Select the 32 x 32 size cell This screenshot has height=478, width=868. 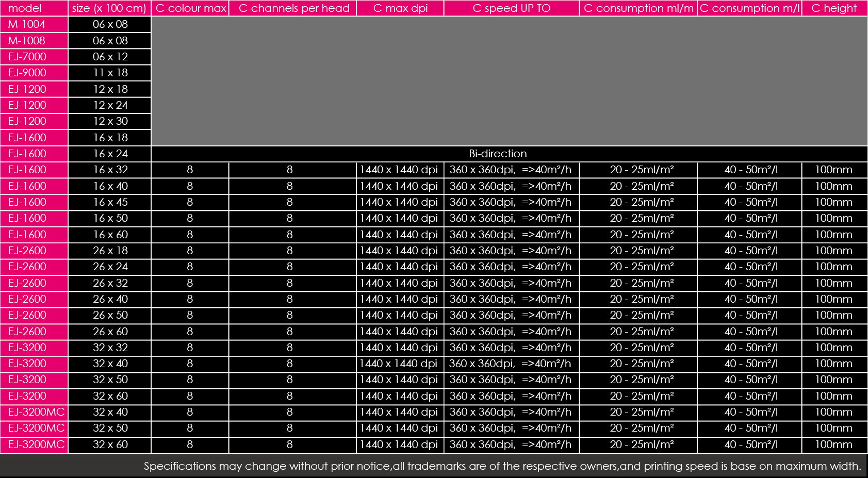click(110, 348)
